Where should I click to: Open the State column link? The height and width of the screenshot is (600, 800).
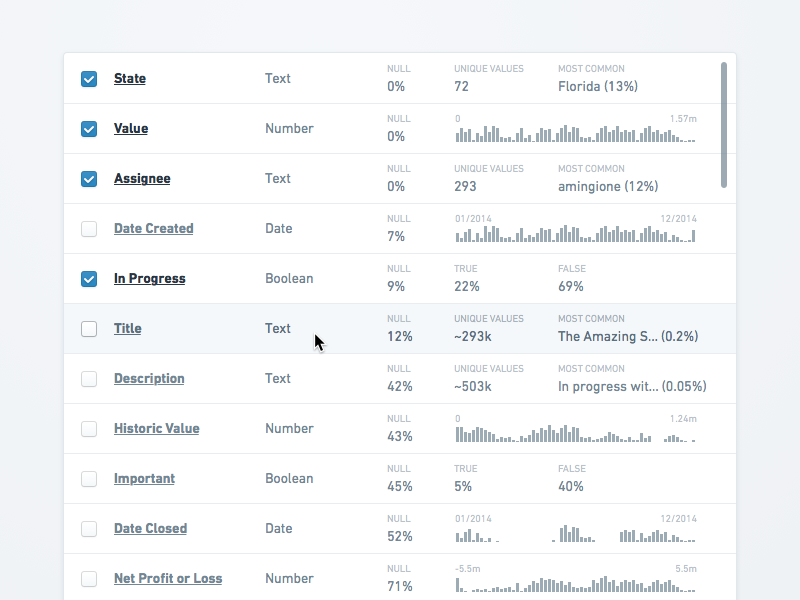[x=130, y=79]
